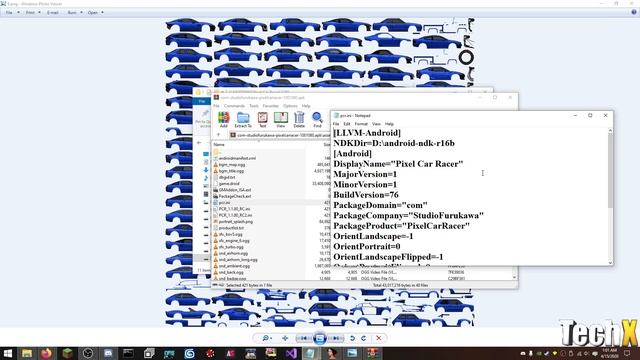This screenshot has width=640, height=360.
Task: Click the BuildVersion=76 line in Notepad
Action: coord(366,195)
